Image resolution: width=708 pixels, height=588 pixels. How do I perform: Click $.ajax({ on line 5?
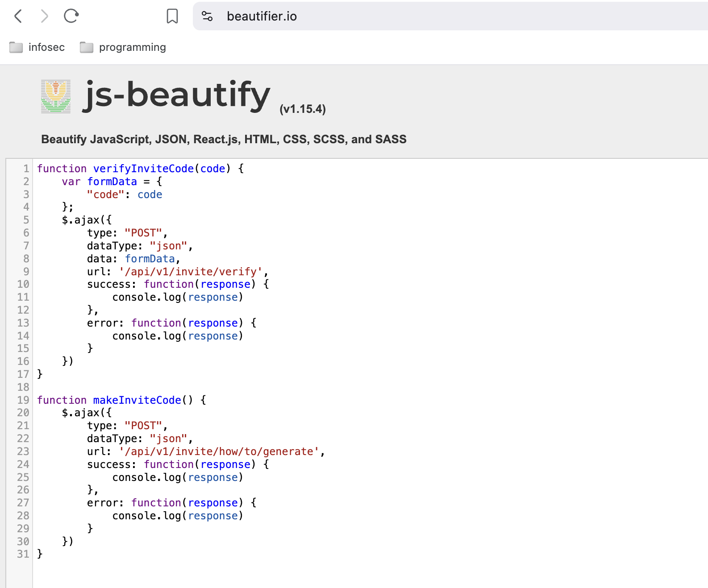click(87, 220)
